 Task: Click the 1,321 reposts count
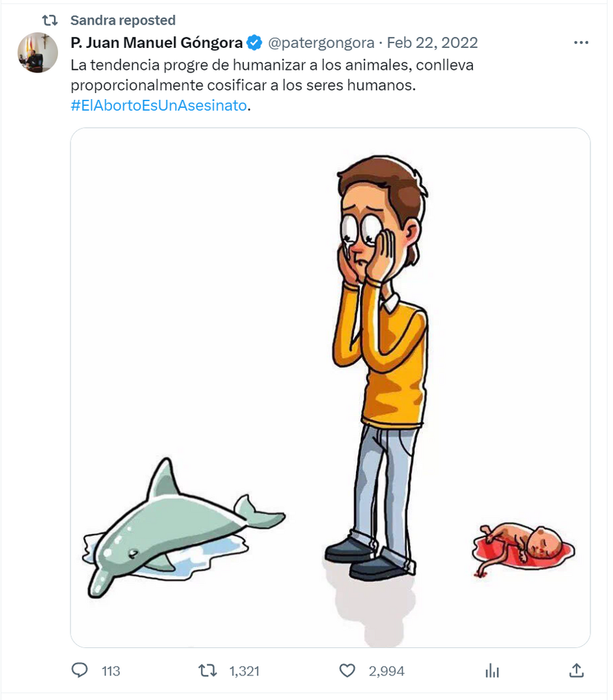[x=244, y=671]
